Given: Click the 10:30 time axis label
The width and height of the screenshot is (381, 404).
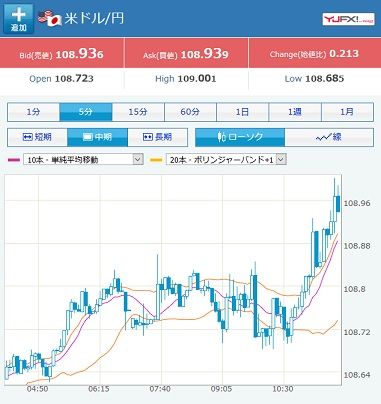Looking at the screenshot, I should (x=283, y=389).
